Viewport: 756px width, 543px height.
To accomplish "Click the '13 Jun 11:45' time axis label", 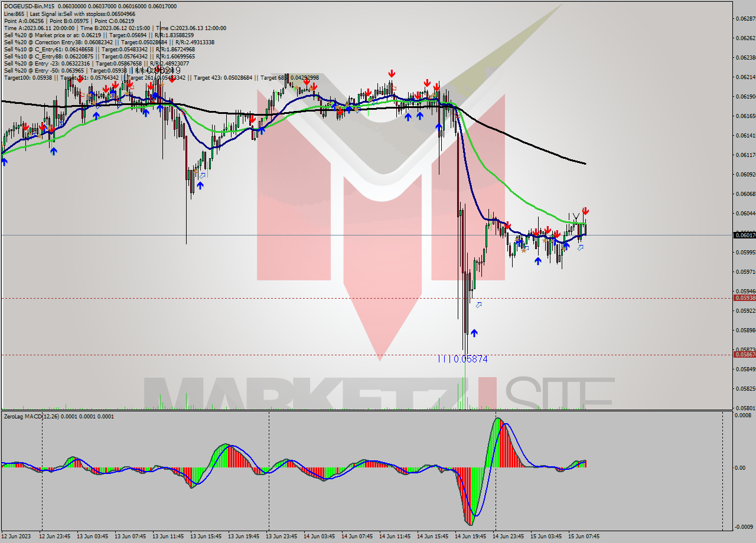I will (168, 537).
